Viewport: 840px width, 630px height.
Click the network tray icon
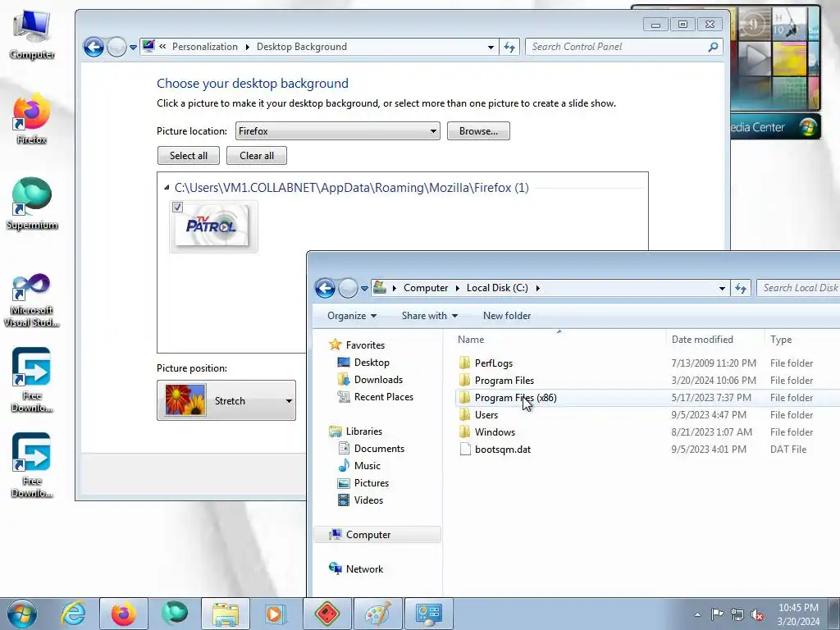tap(737, 614)
